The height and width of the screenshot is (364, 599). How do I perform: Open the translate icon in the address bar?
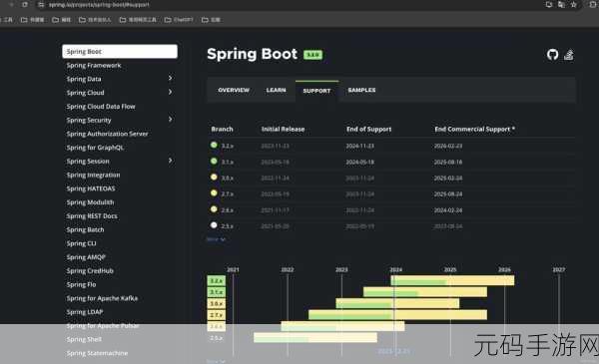561,5
